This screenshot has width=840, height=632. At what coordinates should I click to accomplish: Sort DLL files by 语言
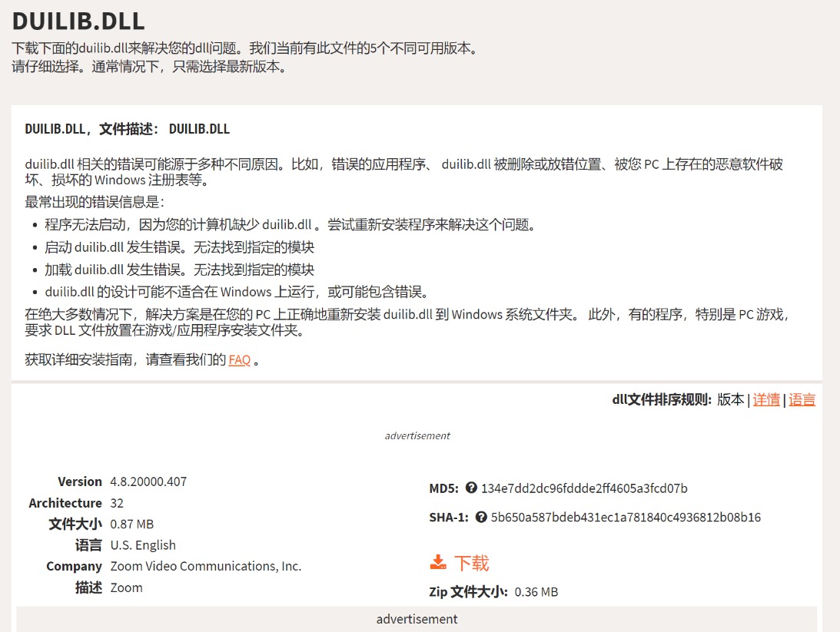coord(802,399)
